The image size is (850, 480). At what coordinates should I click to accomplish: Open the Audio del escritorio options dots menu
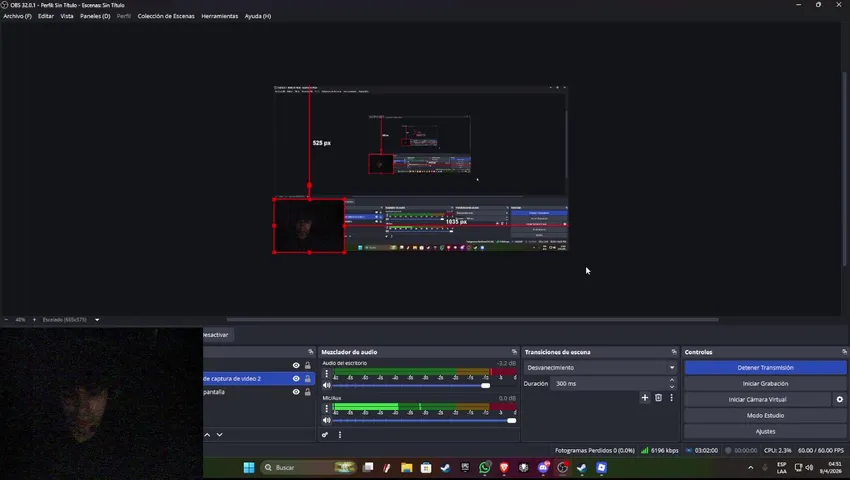(x=326, y=374)
